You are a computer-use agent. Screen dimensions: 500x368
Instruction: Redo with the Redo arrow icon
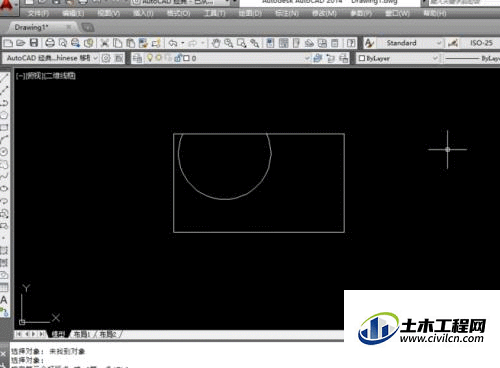tap(193, 43)
